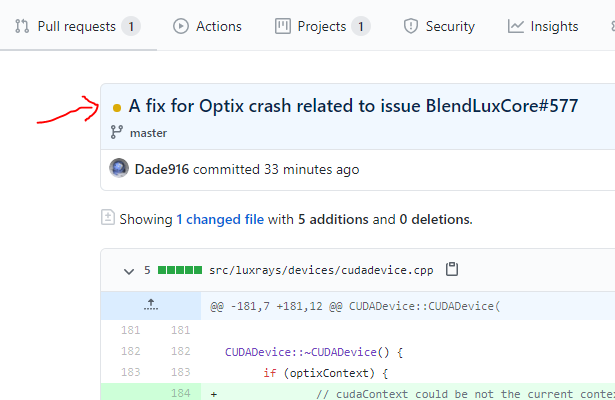615x400 pixels.
Task: Switch to the Pull requests tab
Action: 76,27
